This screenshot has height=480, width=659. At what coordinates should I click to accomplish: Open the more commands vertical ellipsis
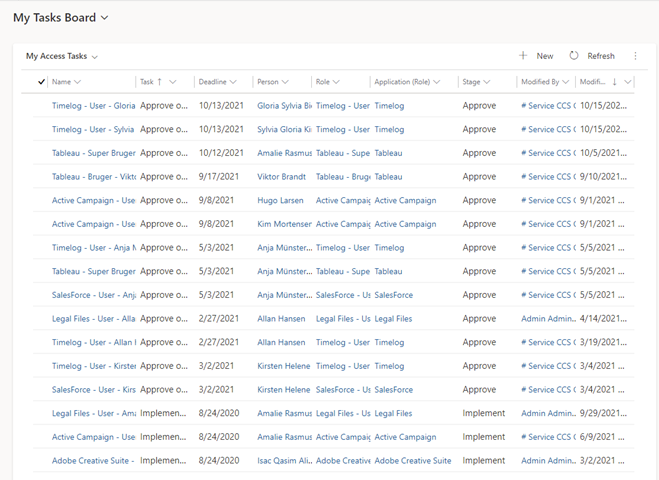635,56
